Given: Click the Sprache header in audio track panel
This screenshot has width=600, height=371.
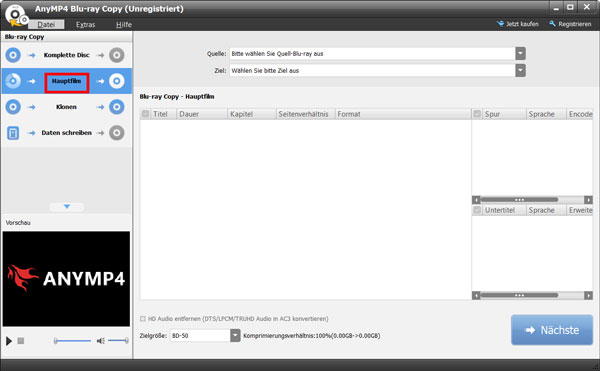Looking at the screenshot, I should (x=546, y=114).
